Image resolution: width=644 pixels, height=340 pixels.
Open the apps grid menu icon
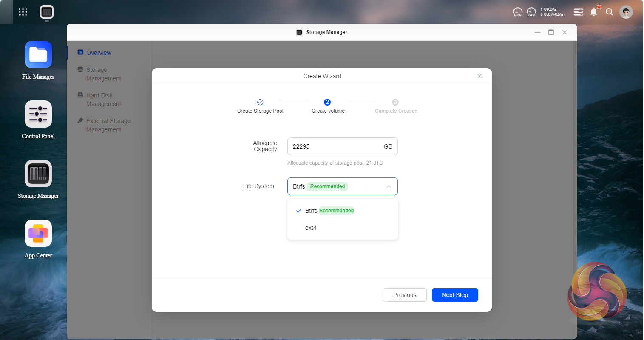coord(23,12)
